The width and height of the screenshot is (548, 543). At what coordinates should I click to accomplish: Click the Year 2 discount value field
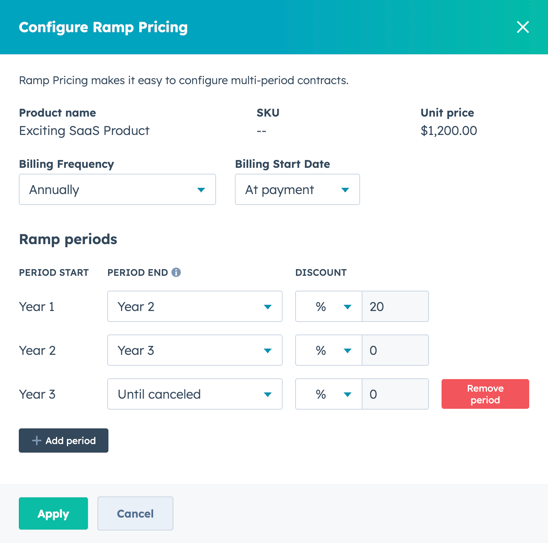(x=395, y=350)
